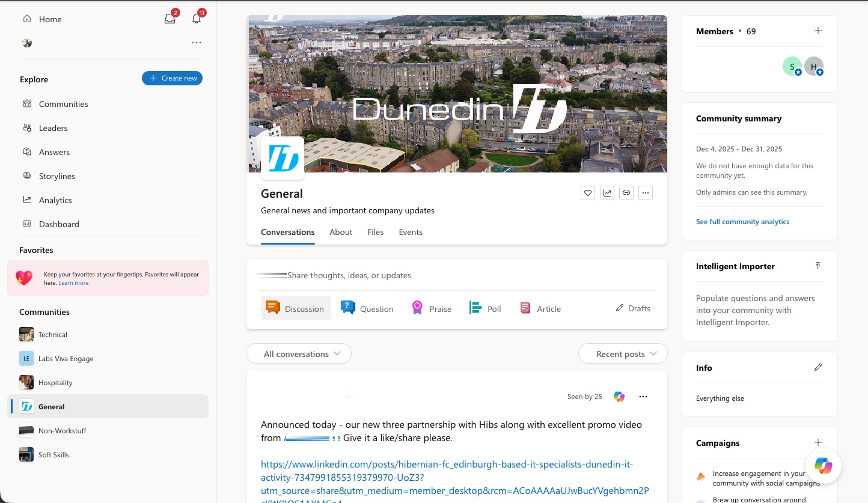Click the profile avatar in sidebar
The image size is (868, 503).
pyautogui.click(x=27, y=43)
